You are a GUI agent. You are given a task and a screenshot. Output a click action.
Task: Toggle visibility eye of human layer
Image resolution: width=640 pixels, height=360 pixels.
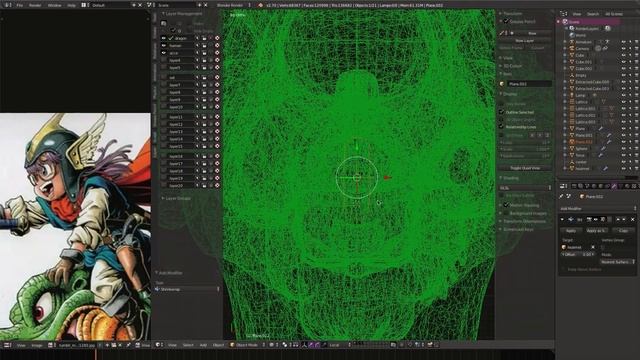pyautogui.click(x=164, y=45)
